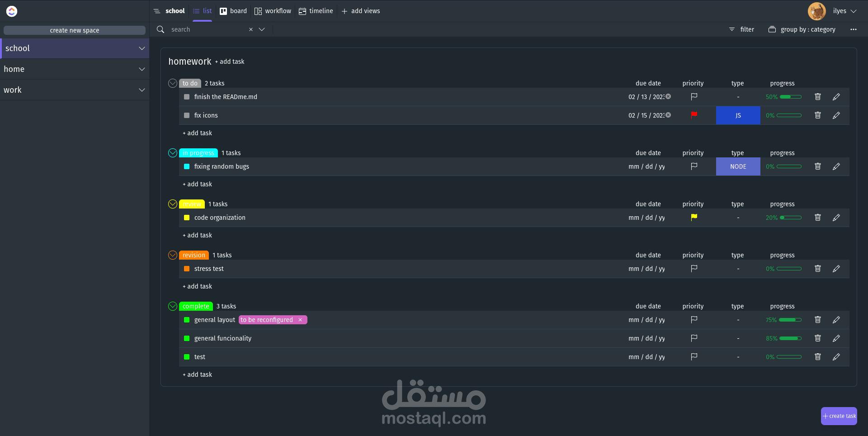Toggle status checkbox of 'finish the READme.md'
Image resolution: width=868 pixels, height=436 pixels.
click(187, 97)
